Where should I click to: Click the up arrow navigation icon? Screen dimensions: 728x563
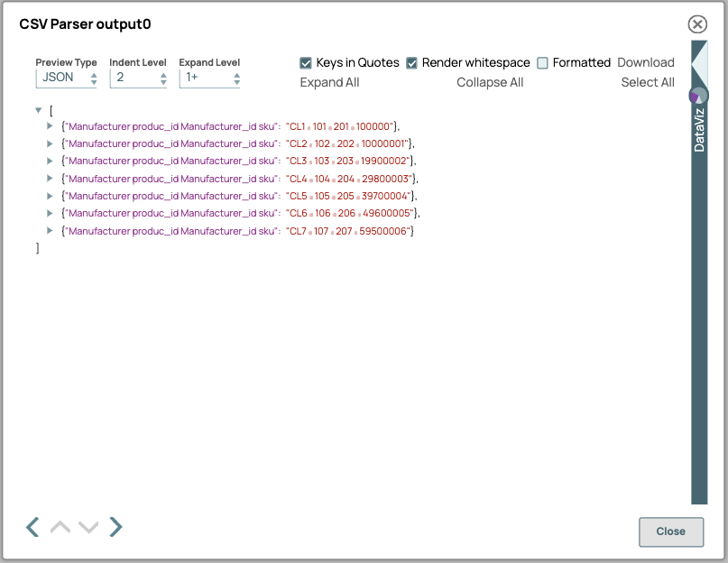click(60, 527)
